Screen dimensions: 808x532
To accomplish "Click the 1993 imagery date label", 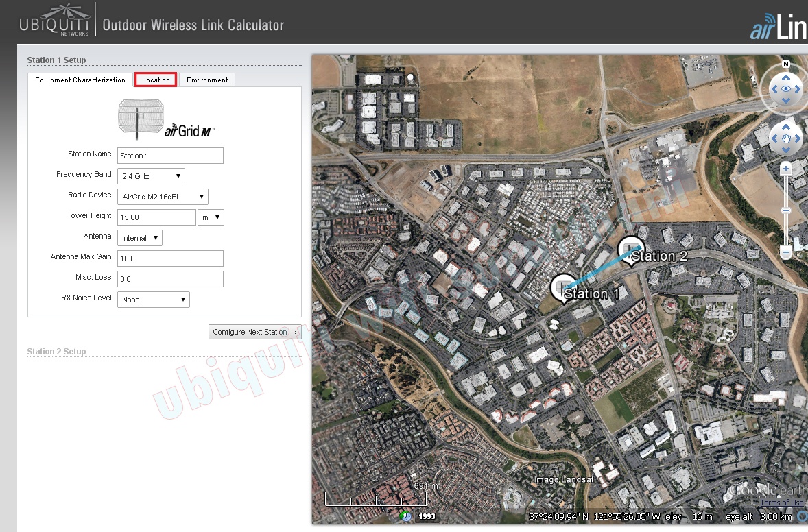I will [427, 516].
